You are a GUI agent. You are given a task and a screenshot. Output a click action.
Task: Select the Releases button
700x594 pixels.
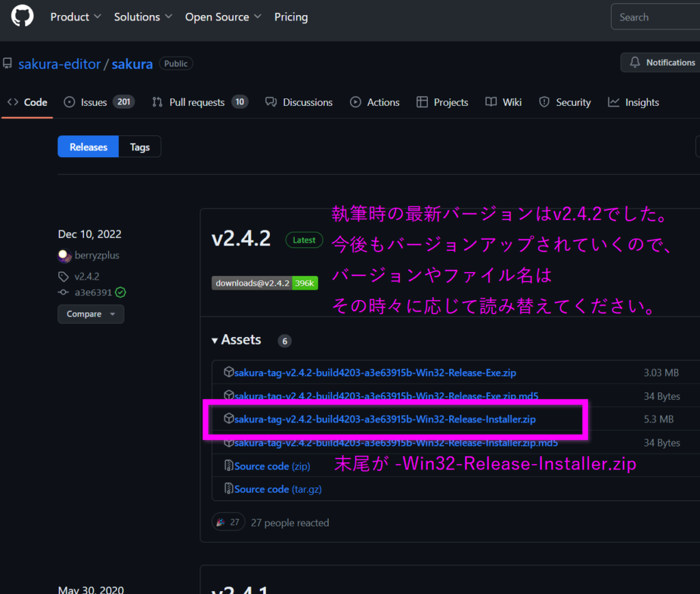[x=88, y=147]
